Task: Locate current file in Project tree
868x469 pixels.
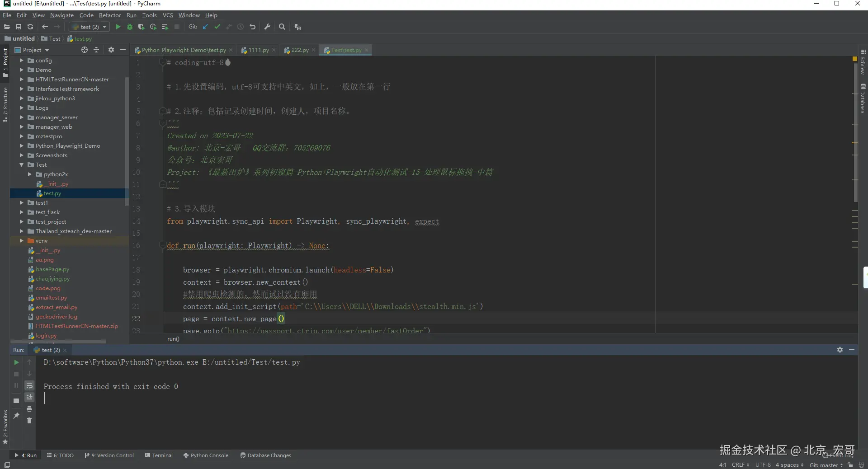Action: pos(85,50)
